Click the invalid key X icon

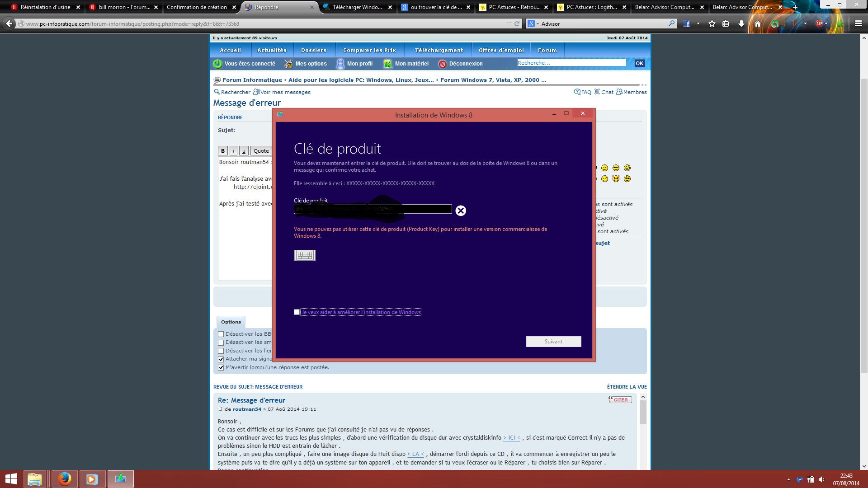[461, 211]
